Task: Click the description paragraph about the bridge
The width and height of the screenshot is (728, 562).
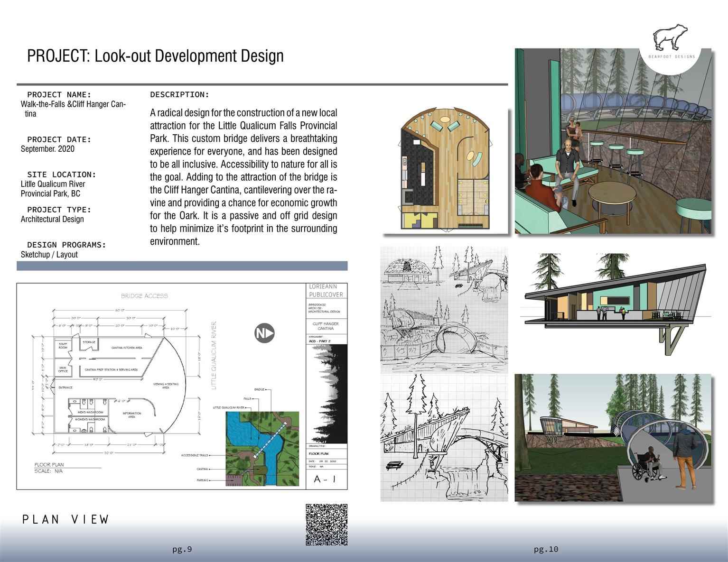Action: coord(243,177)
